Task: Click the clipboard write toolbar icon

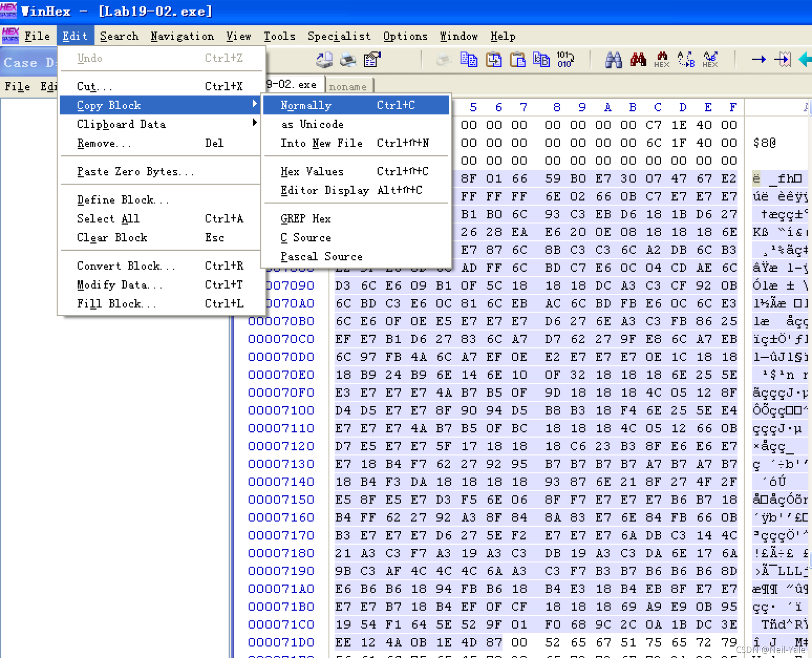Action: [494, 60]
